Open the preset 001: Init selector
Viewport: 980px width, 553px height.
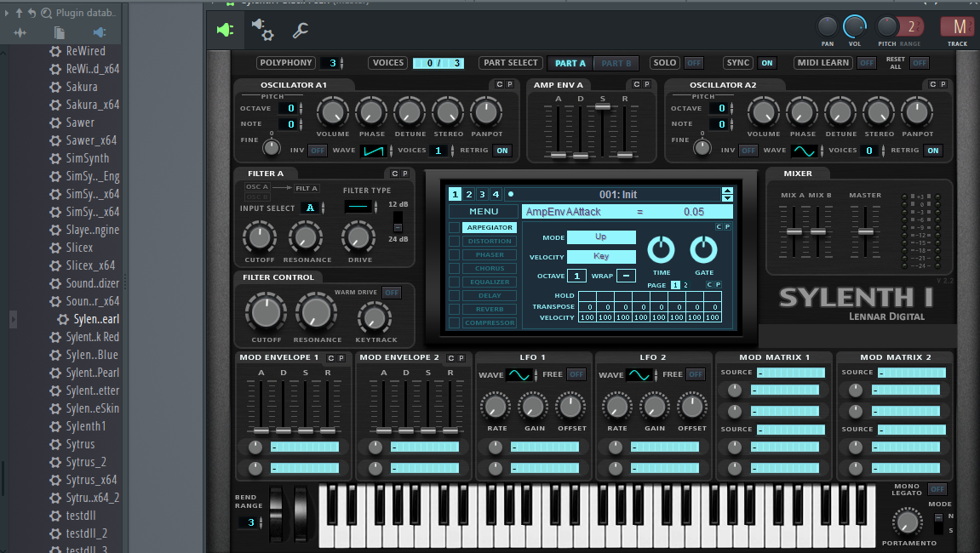click(617, 194)
